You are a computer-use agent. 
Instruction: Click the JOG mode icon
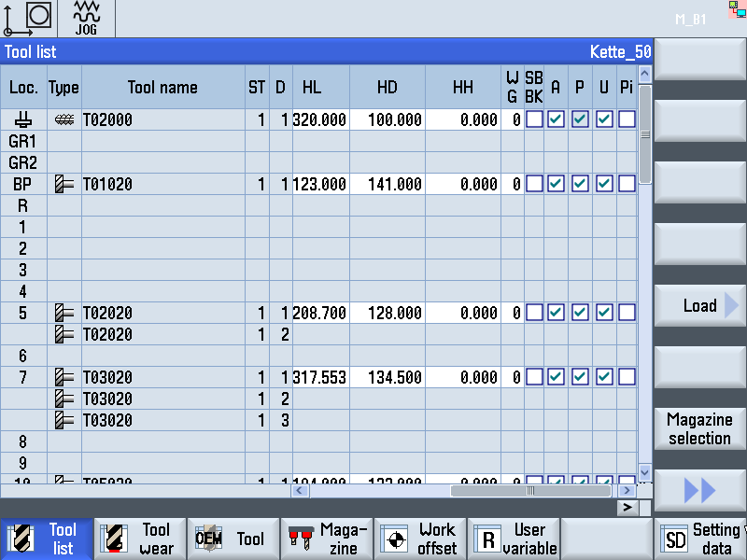(x=86, y=19)
